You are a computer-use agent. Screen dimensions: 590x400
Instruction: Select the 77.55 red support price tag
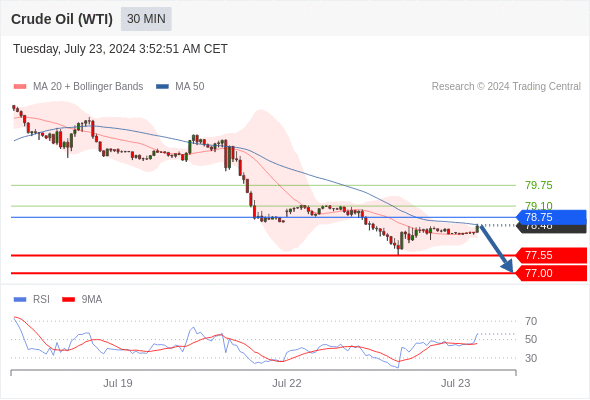point(552,255)
